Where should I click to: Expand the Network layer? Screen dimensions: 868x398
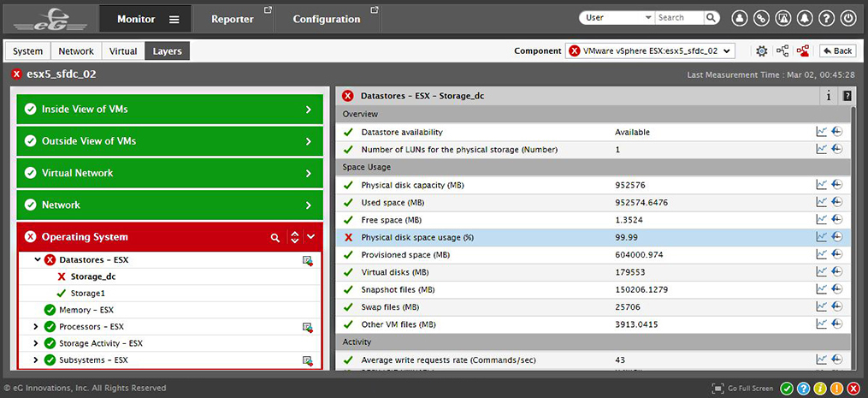pos(309,205)
